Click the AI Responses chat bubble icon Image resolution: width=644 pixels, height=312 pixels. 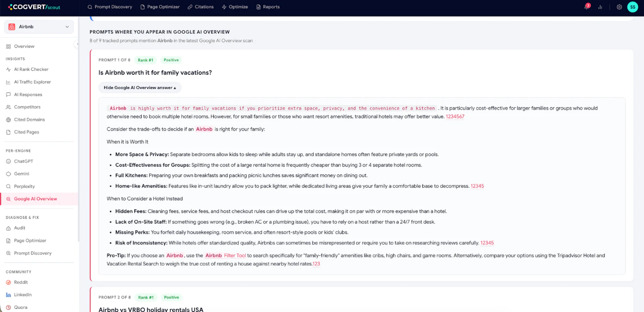tap(8, 94)
